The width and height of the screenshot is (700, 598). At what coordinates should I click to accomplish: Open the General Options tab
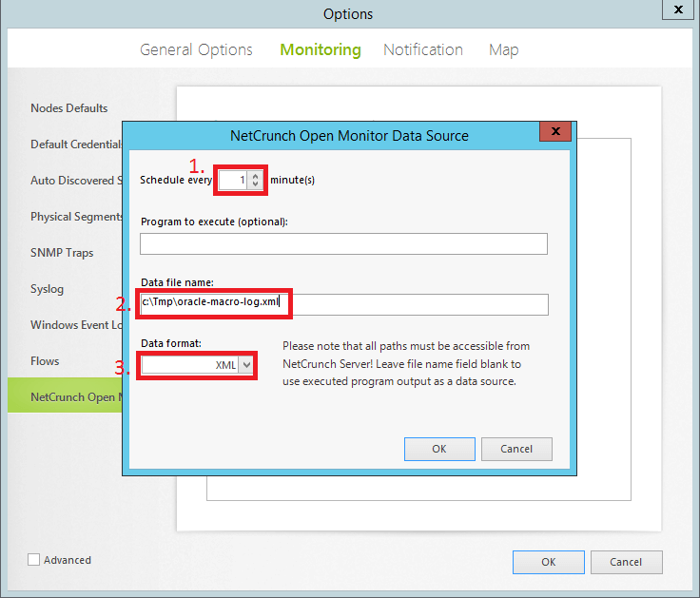tap(196, 49)
